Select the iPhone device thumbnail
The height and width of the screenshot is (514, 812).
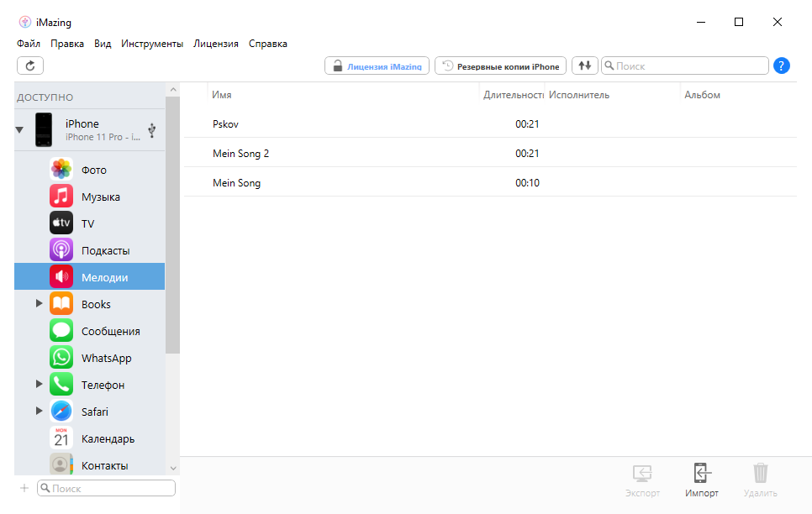click(44, 130)
